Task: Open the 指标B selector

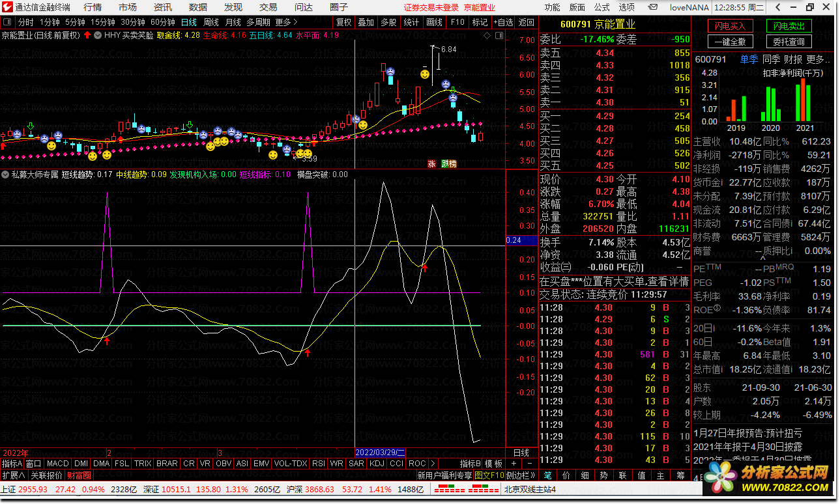Action: coord(470,464)
